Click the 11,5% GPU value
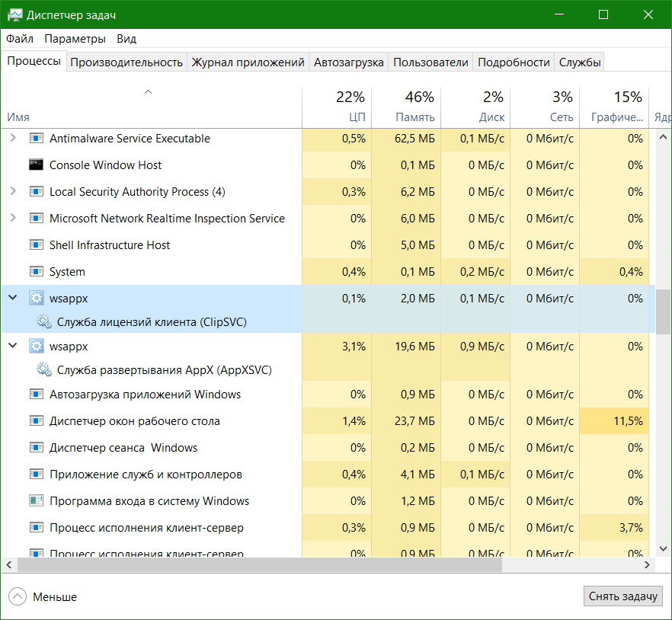672x620 pixels. (x=629, y=421)
